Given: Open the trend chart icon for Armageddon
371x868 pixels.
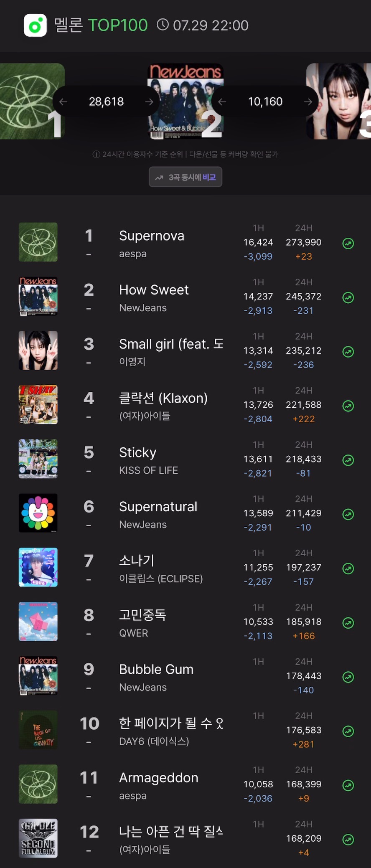Looking at the screenshot, I should point(348,786).
